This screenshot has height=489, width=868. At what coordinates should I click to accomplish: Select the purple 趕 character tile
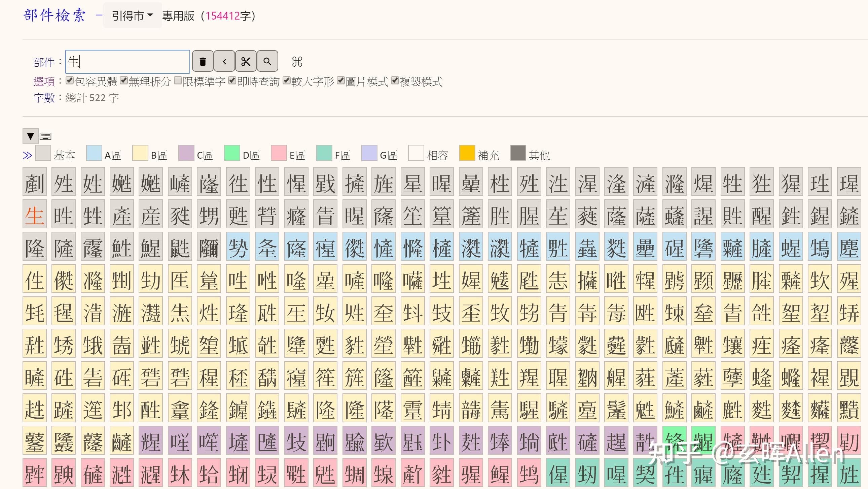point(616,441)
